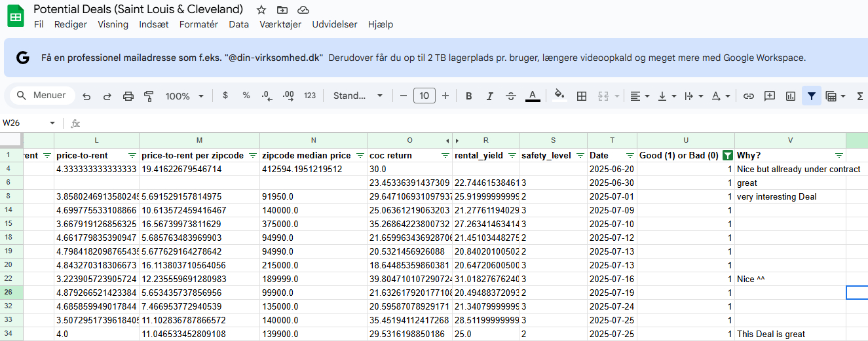868x341 pixels.
Task: Open more number formats (123)
Action: (310, 96)
